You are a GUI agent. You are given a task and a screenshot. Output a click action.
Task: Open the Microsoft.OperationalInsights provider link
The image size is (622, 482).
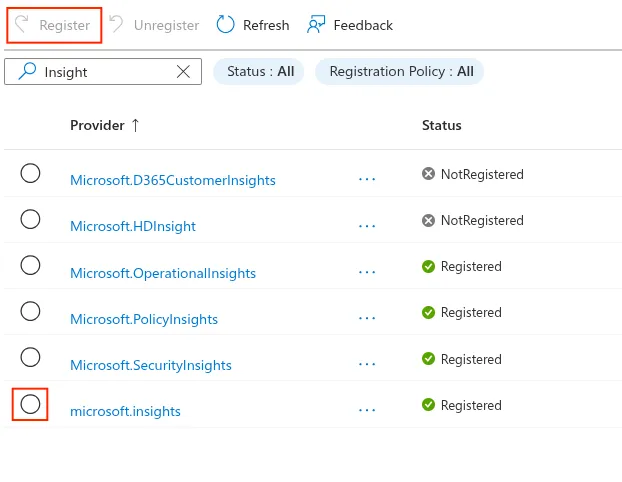point(163,273)
